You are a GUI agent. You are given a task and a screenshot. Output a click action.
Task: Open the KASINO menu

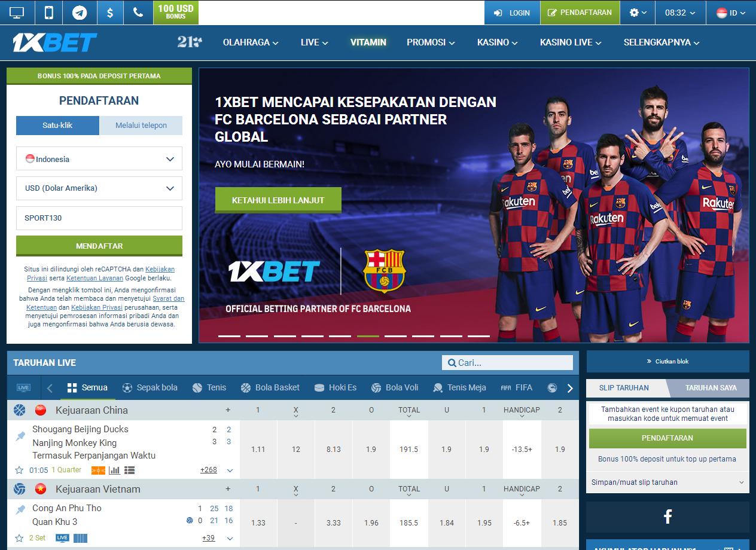point(498,42)
